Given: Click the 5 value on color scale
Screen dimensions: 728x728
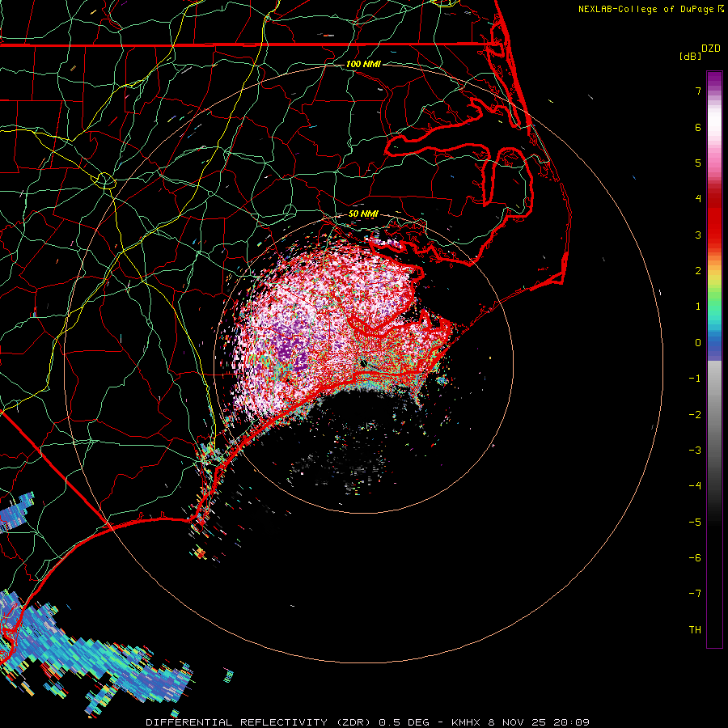Looking at the screenshot, I should (x=698, y=163).
